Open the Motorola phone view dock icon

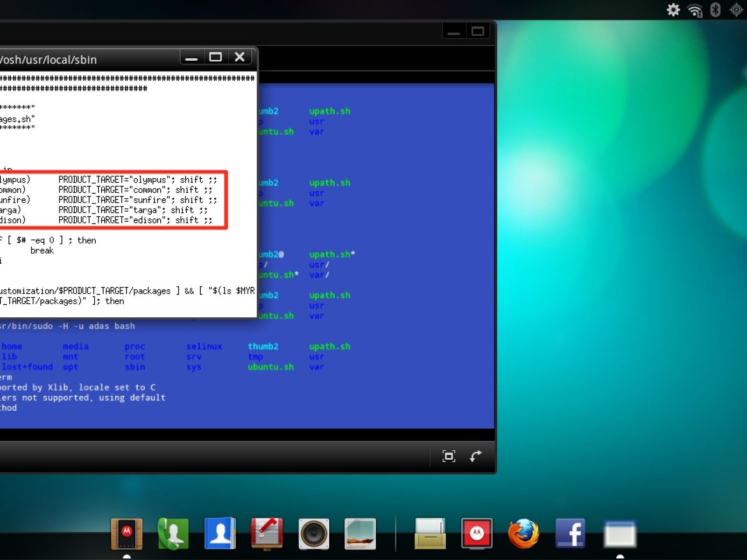click(x=127, y=533)
